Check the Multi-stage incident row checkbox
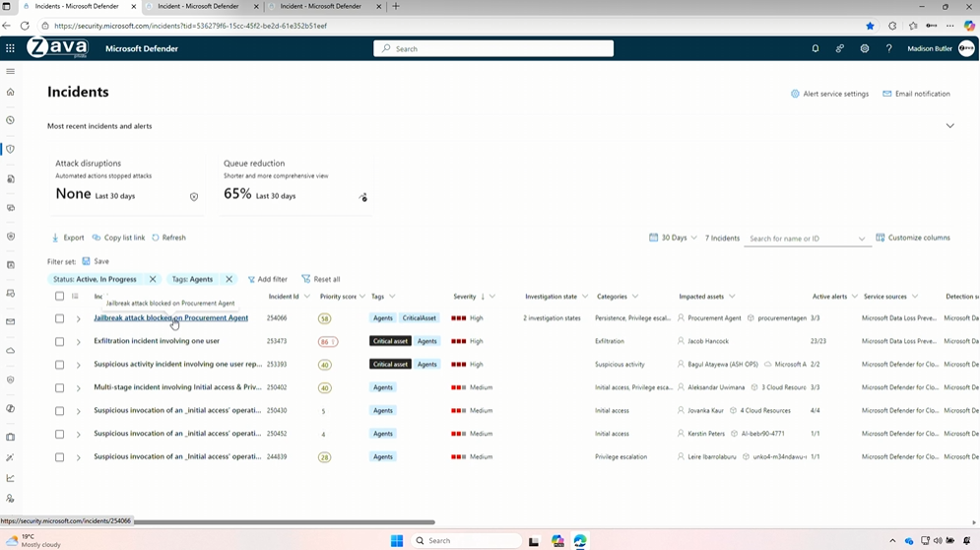 tap(59, 388)
